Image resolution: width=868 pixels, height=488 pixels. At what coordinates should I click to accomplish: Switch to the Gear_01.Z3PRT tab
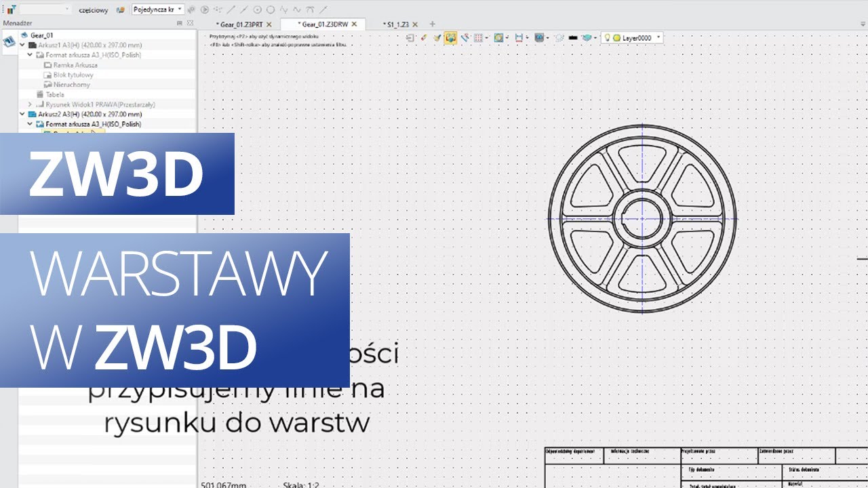[x=241, y=24]
